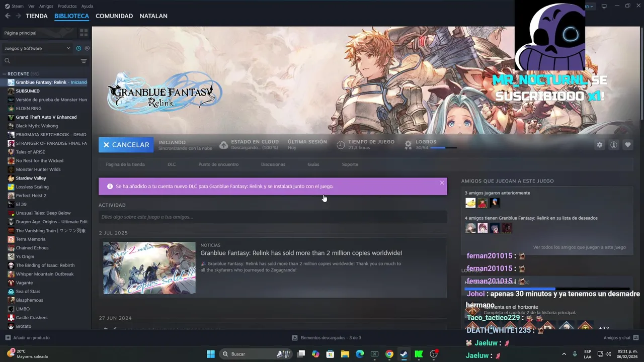View all friends who play this game
The image size is (644, 362).
click(580, 247)
